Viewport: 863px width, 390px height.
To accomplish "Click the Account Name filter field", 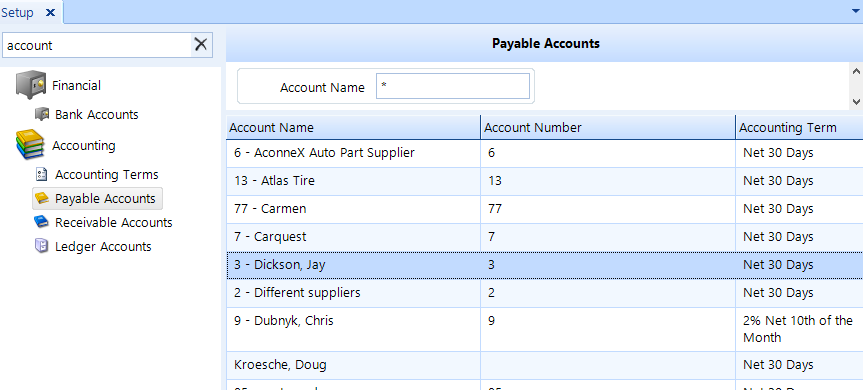I will tap(452, 86).
